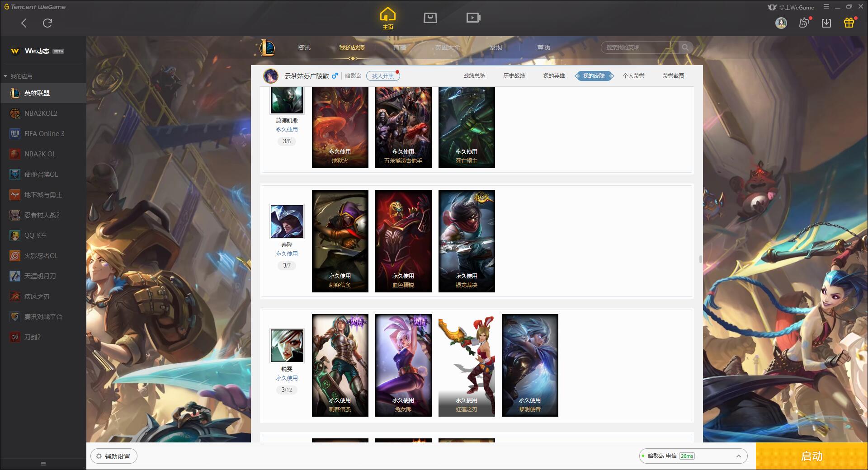The height and width of the screenshot is (470, 868).
Task: Click the 找人开黑 button
Action: [x=382, y=76]
